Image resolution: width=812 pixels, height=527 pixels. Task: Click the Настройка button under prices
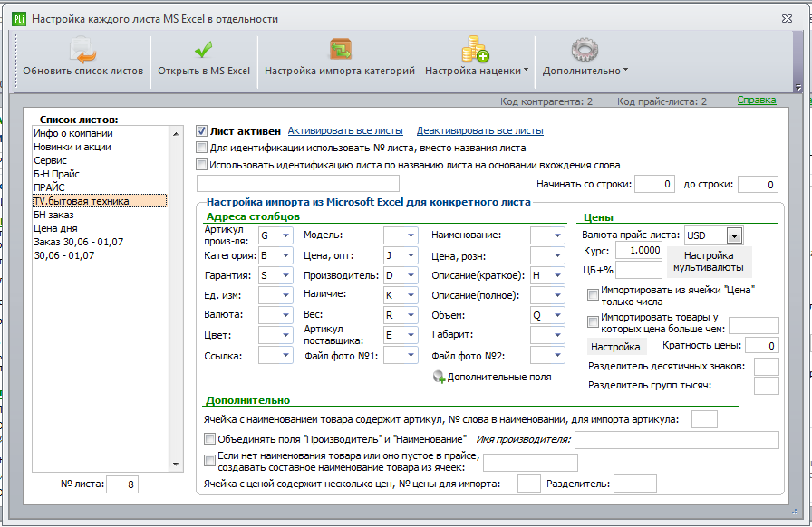click(615, 346)
